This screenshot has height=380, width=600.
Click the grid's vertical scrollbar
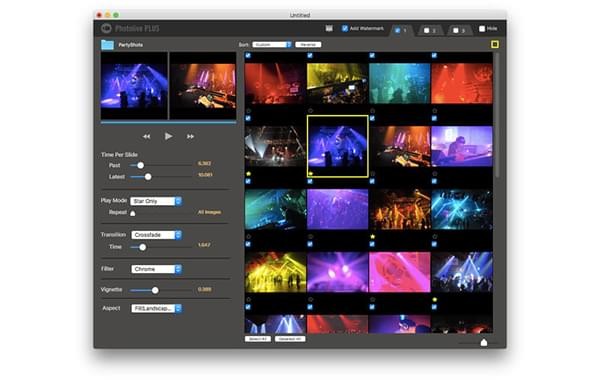pyautogui.click(x=497, y=115)
